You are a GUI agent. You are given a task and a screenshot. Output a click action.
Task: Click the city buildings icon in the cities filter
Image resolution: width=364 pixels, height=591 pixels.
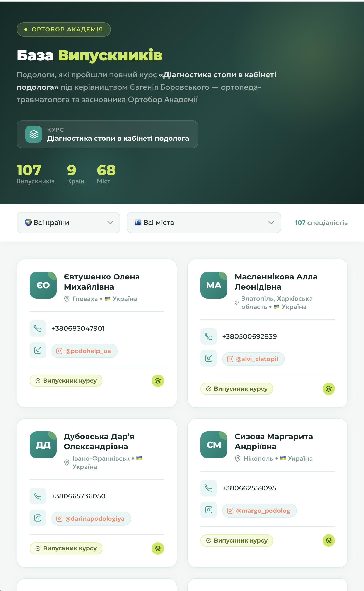138,222
